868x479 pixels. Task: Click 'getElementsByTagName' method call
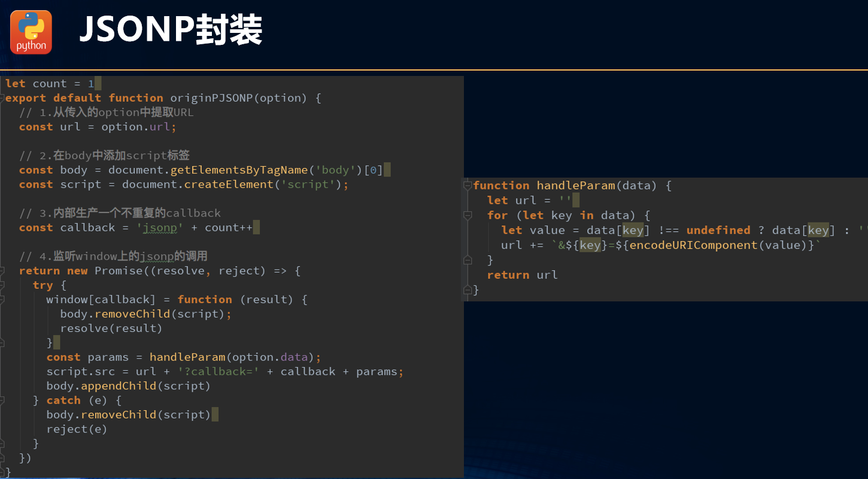[x=239, y=170]
